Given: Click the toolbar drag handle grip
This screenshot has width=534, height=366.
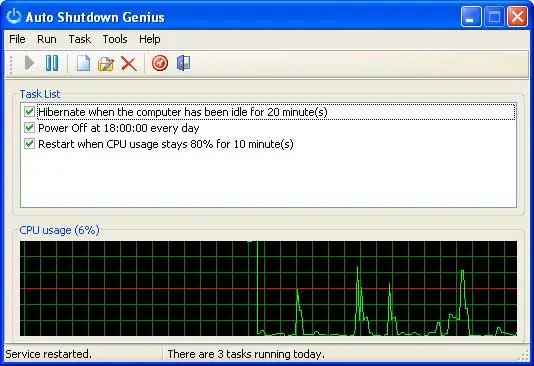Looking at the screenshot, I should click(x=11, y=64).
